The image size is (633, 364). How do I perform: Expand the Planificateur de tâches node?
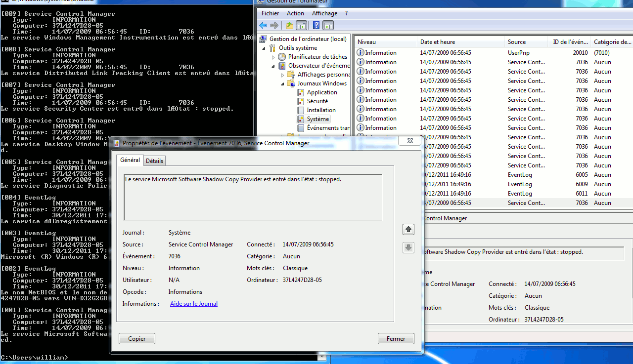[x=273, y=57]
